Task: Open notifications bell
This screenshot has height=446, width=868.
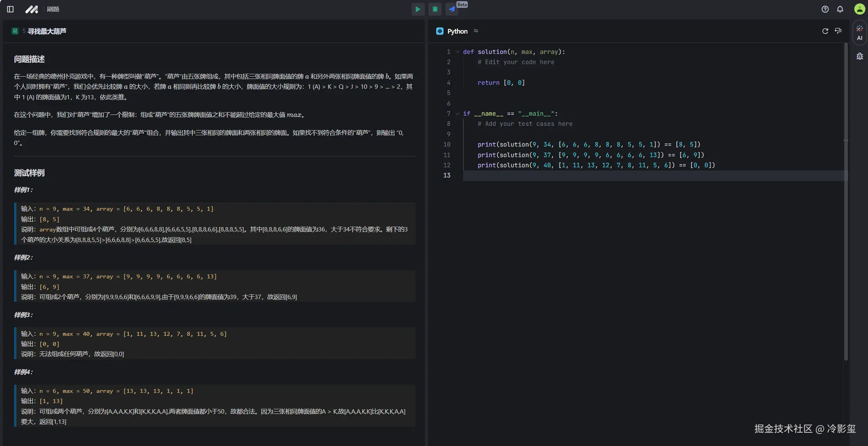Action: pos(840,9)
